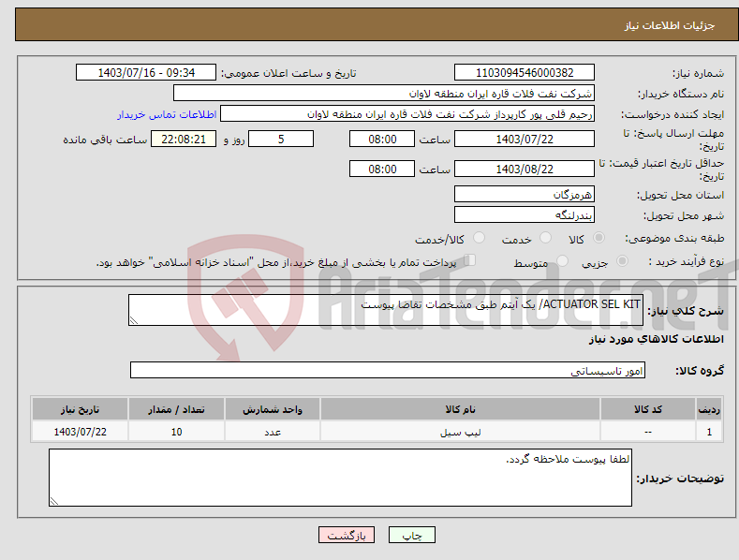Click the unit cell عدد
739x560 pixels.
[x=273, y=432]
